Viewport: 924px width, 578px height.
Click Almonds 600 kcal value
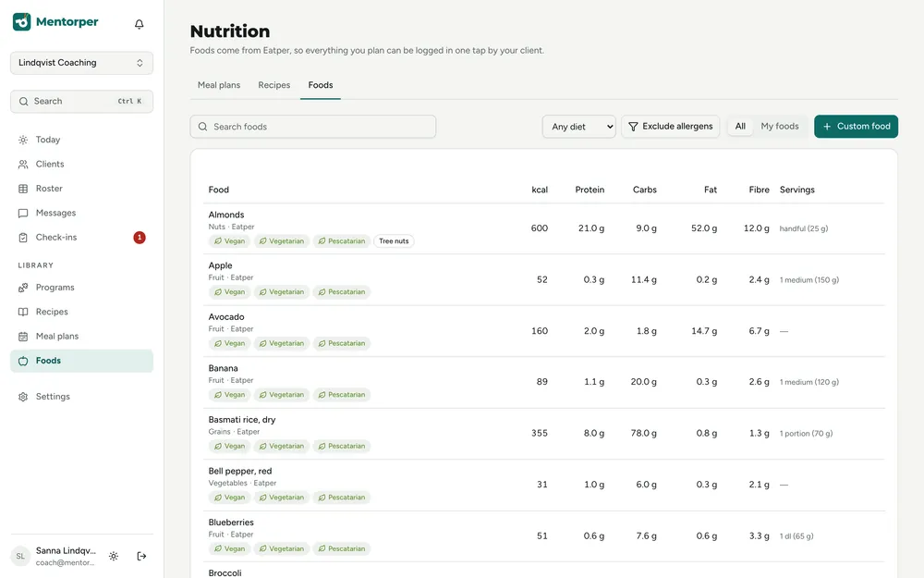[x=540, y=228]
